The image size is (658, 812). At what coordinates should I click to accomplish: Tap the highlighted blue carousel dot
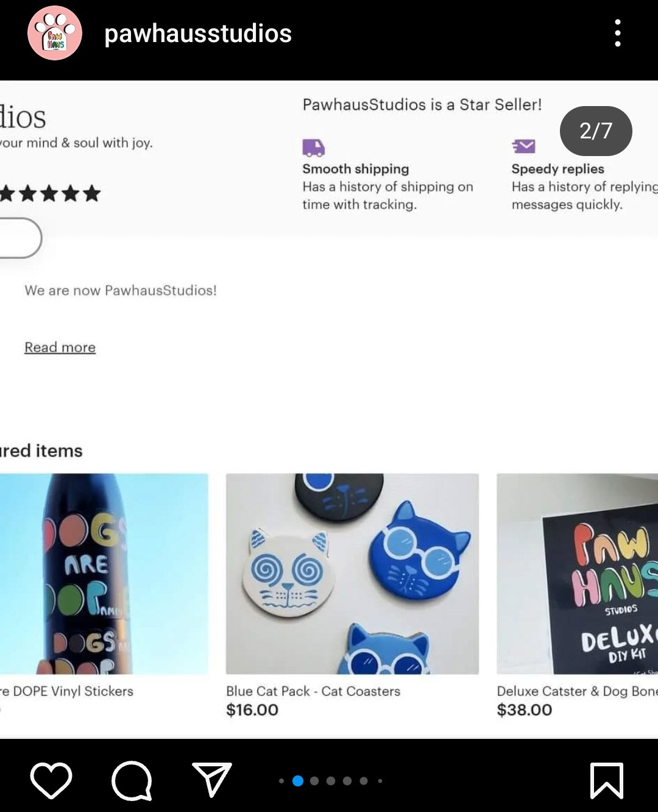298,781
